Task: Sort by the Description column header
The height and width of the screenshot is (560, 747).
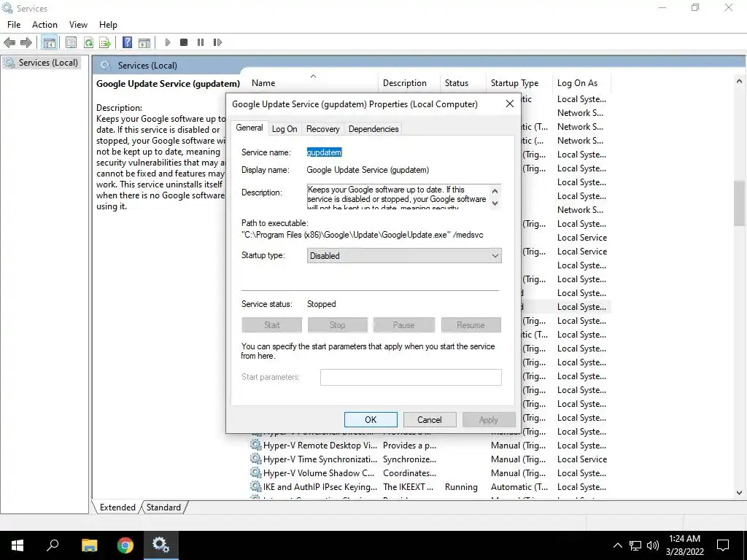Action: 409,83
